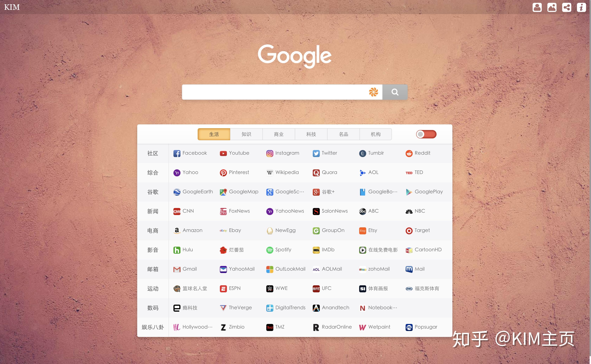Image resolution: width=591 pixels, height=364 pixels.
Task: Open Facebook social network page
Action: click(190, 153)
